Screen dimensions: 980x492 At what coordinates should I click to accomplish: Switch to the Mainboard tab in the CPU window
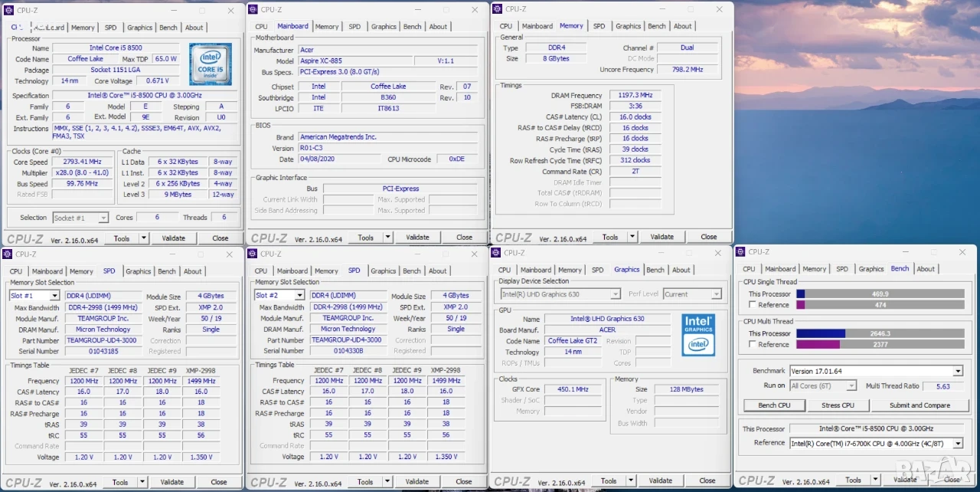coord(47,28)
